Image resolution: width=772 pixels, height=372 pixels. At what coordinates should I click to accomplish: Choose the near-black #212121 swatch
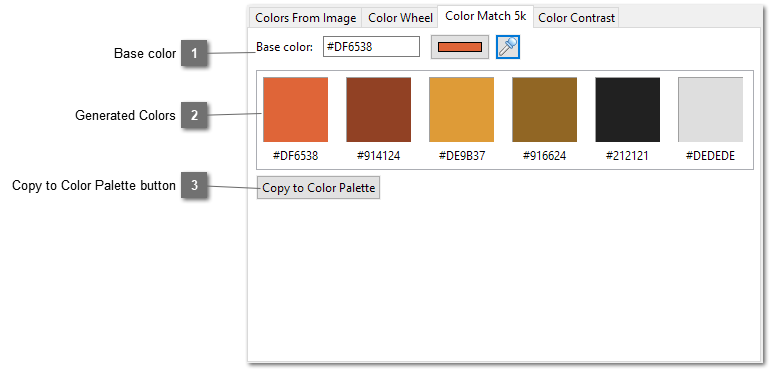tap(628, 109)
